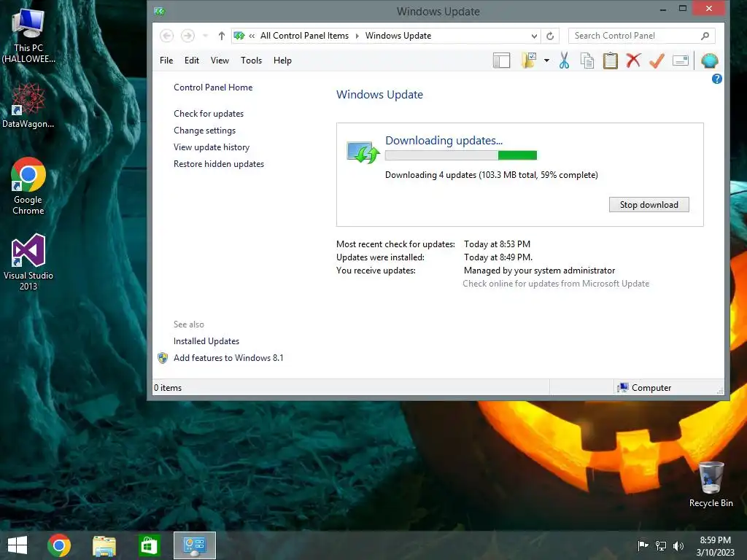Click the download progress bar
This screenshot has width=747, height=560.
click(x=461, y=155)
